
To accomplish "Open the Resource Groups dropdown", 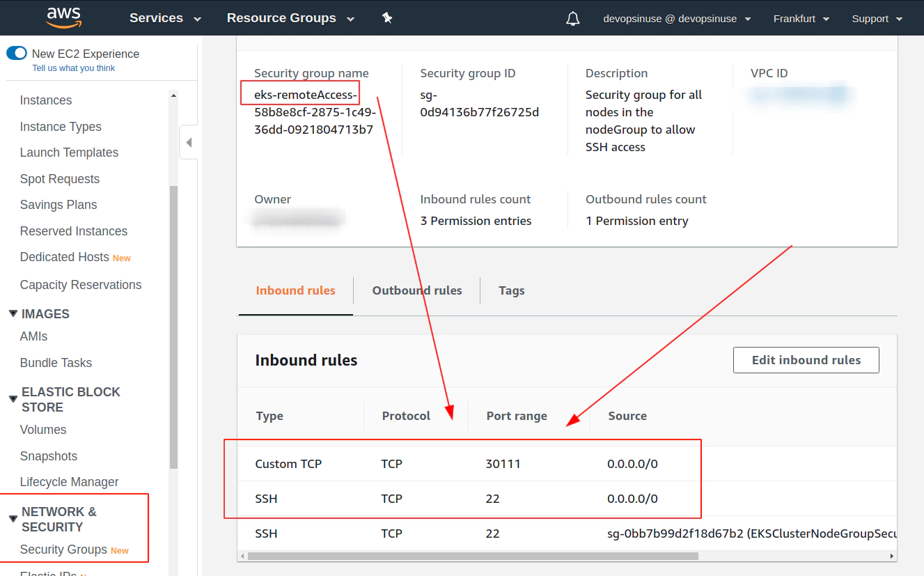I will [290, 18].
